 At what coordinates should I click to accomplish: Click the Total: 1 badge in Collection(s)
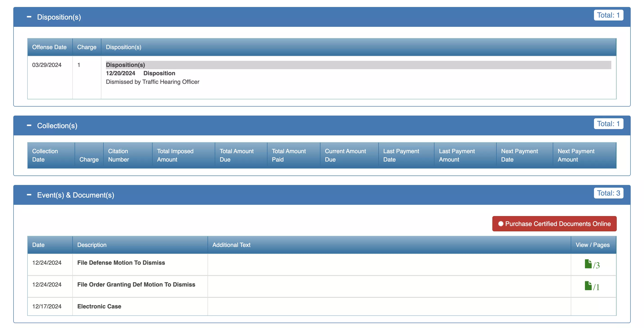point(608,124)
